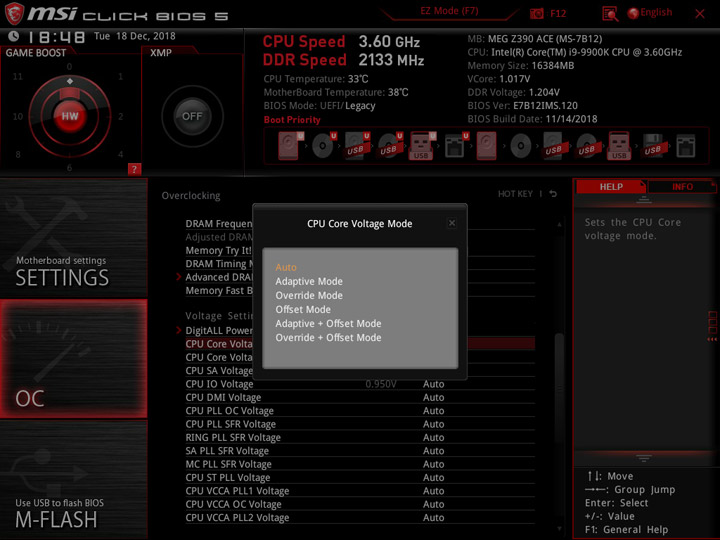This screenshot has height=540, width=720.
Task: Select the UEFI USB hard disk boot icon
Action: [356, 146]
